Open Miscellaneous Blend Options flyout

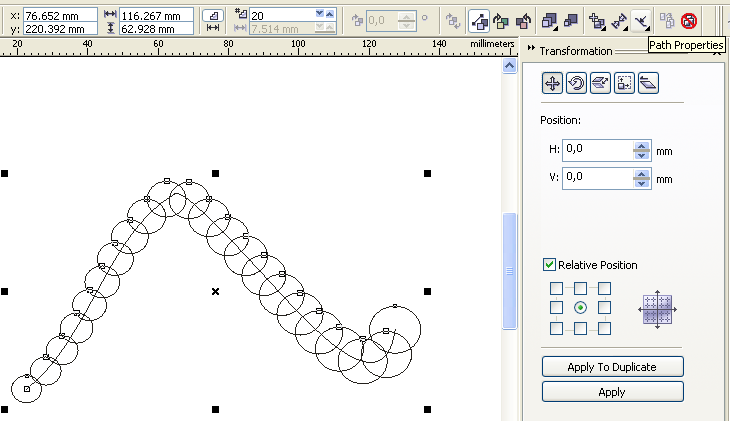[x=596, y=18]
